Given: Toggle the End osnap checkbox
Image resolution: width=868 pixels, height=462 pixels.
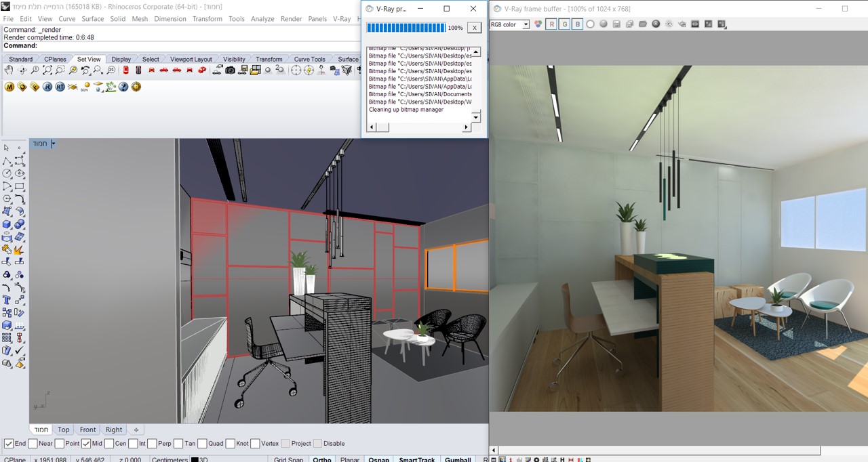Looking at the screenshot, I should click(x=9, y=444).
